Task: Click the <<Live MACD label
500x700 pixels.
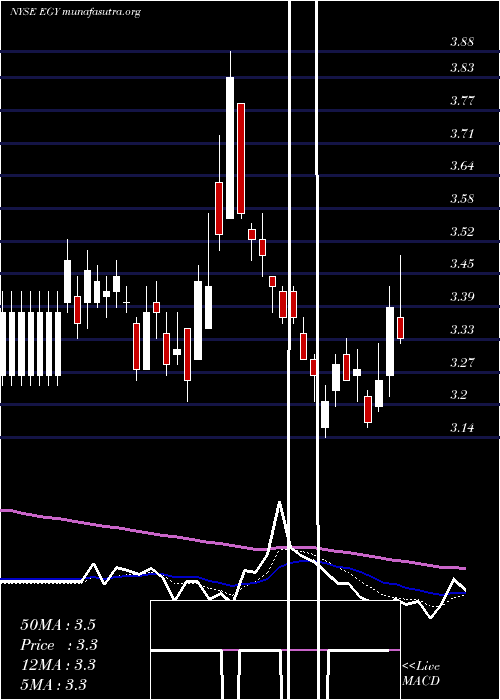Action: 421,674
